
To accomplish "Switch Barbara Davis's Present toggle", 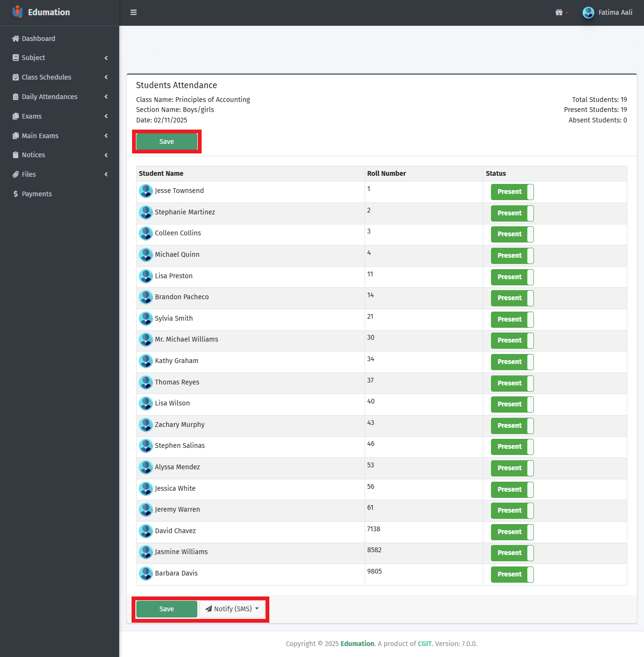I will [512, 575].
